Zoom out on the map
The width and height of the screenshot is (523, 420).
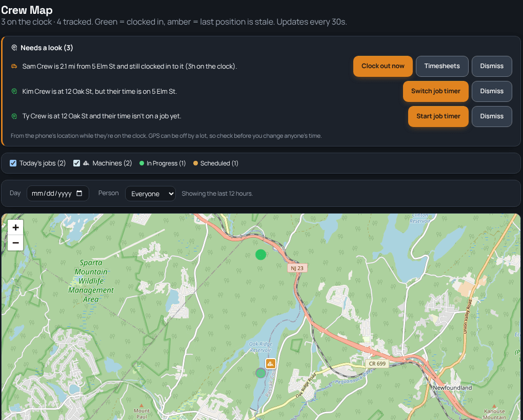tap(15, 243)
